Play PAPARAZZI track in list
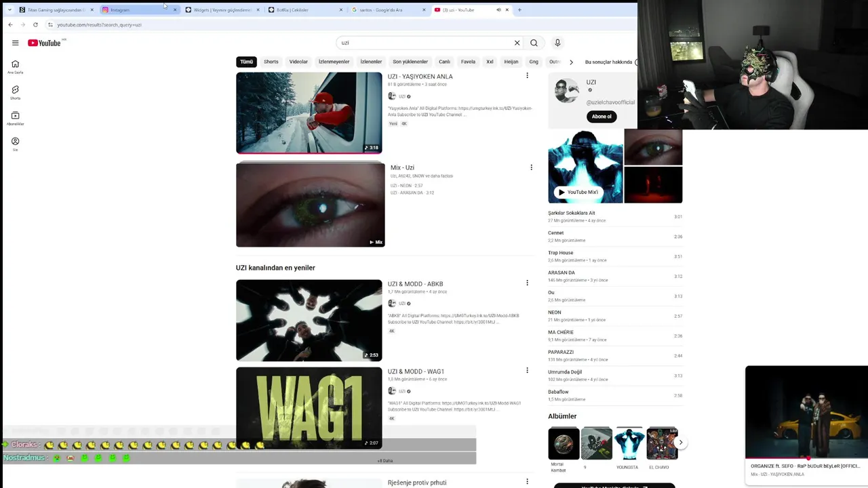Image resolution: width=868 pixels, height=488 pixels. (x=615, y=355)
